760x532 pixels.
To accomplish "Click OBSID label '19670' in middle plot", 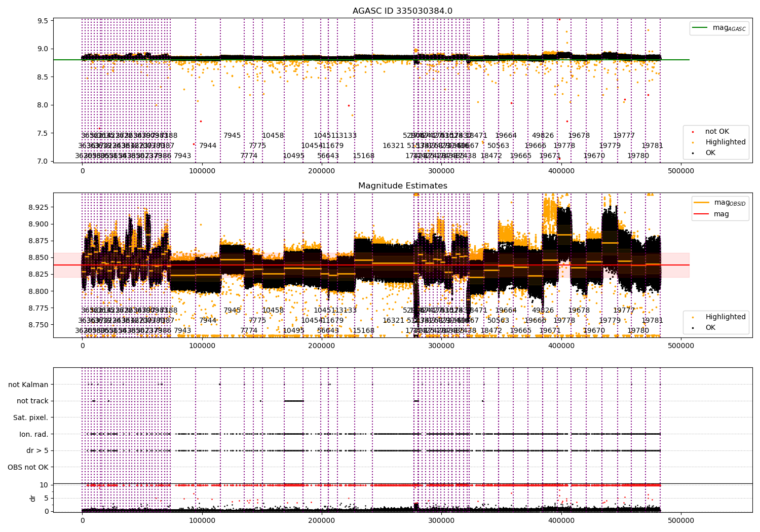I will pyautogui.click(x=594, y=331).
